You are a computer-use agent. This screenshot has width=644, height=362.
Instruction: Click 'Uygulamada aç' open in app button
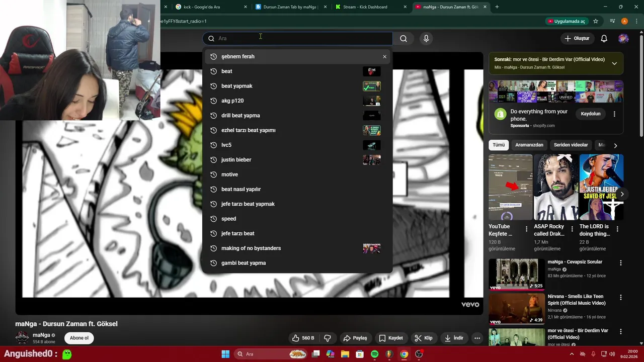[566, 21]
